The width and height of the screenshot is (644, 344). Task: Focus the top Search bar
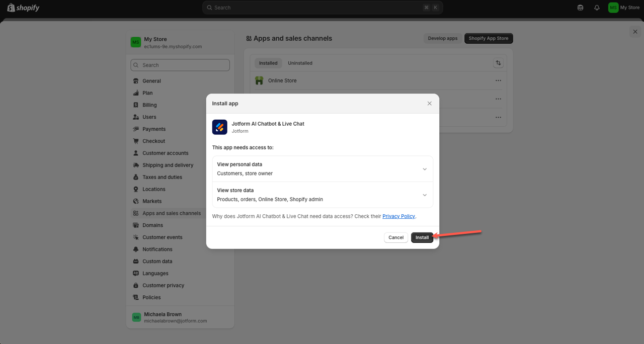point(323,8)
